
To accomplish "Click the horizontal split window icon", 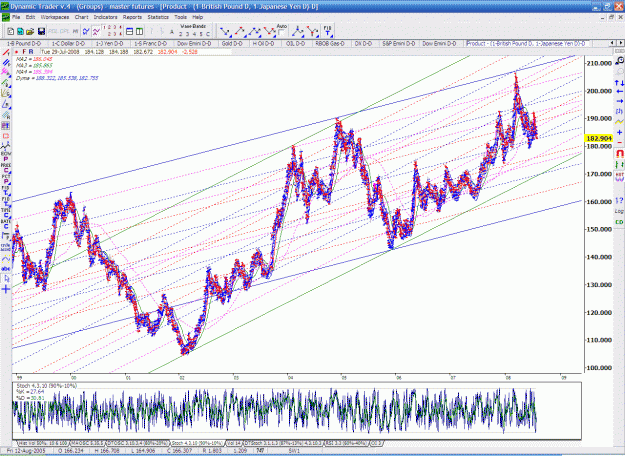I will (130, 31).
